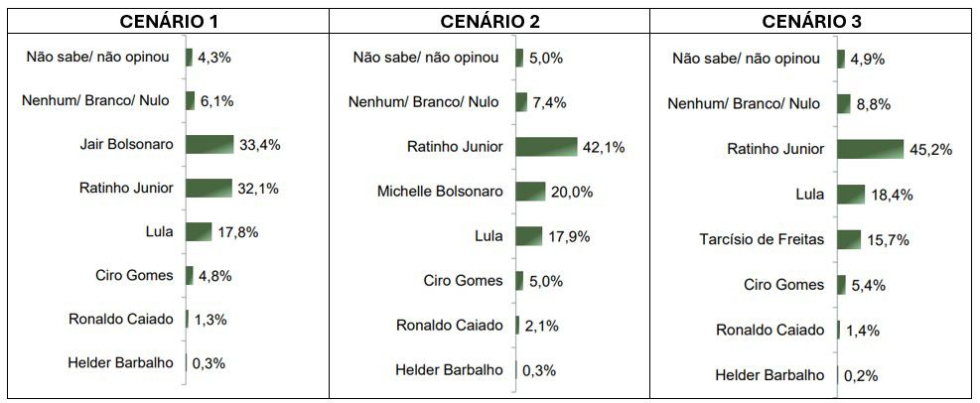Click the Nenhum/ Branco/ Nulo 7,4% value
The image size is (980, 403).
pyautogui.click(x=549, y=102)
